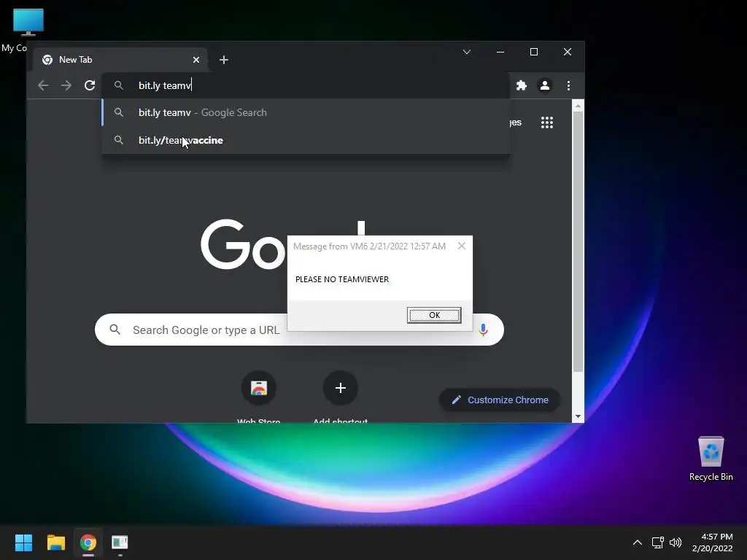The width and height of the screenshot is (747, 560).
Task: Open the Web Store shortcut
Action: point(259,388)
